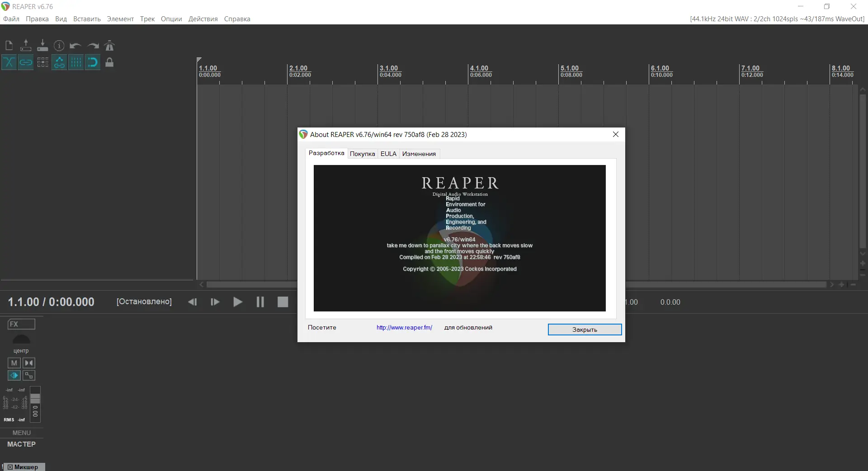Click the REAPER splash image in About dialog
The image size is (868, 471).
point(460,238)
